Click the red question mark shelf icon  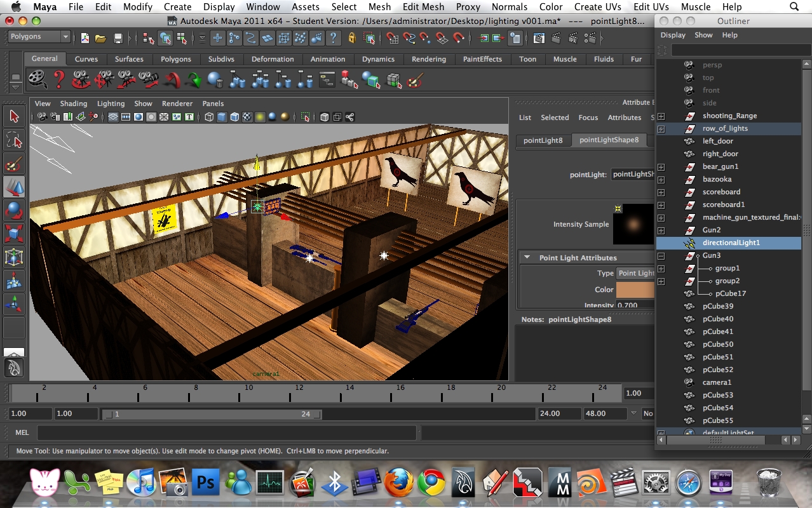[x=59, y=80]
